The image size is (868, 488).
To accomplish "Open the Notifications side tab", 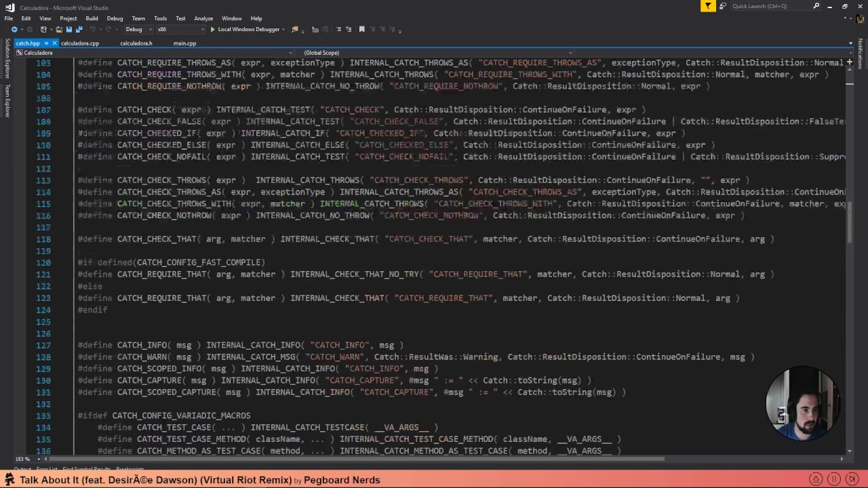I will tap(861, 54).
